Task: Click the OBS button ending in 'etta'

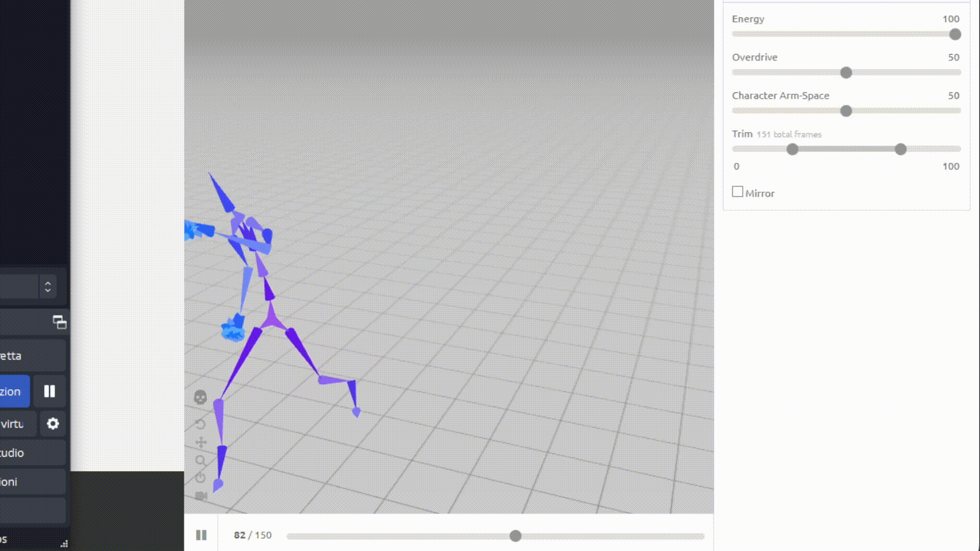Action: tap(33, 356)
